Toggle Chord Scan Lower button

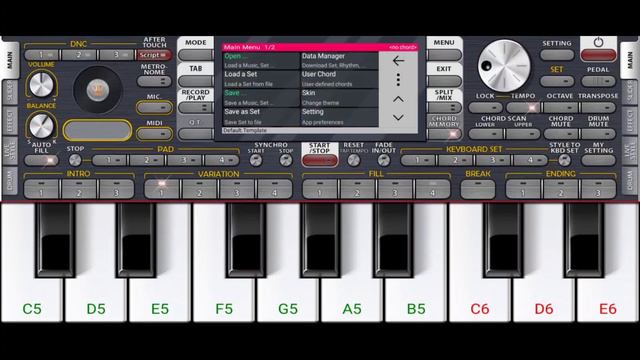[x=485, y=134]
